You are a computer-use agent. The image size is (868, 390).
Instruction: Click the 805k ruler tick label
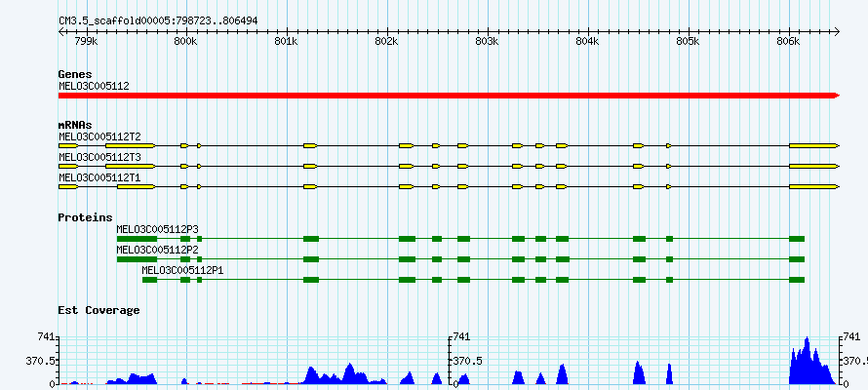point(688,42)
